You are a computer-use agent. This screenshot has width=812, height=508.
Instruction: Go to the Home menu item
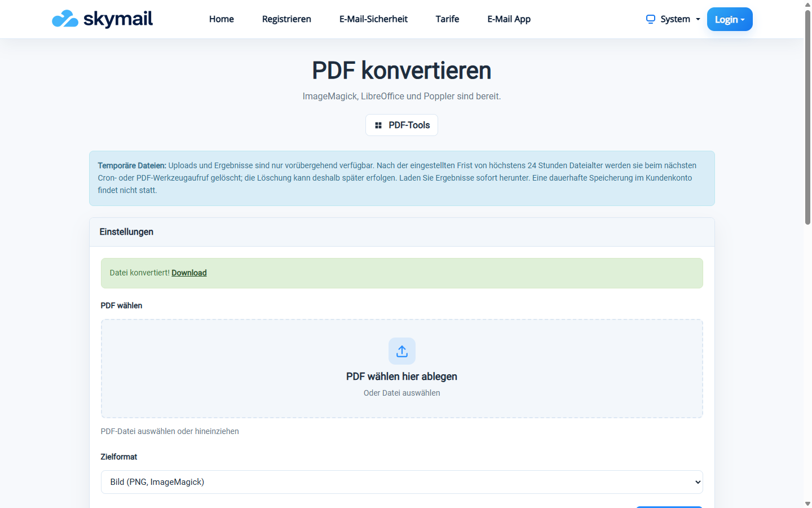click(x=222, y=19)
